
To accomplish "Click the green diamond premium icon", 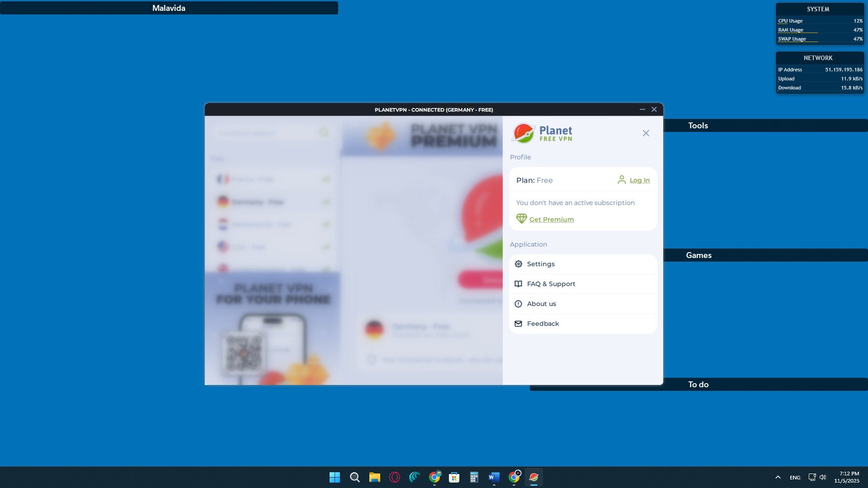I will coord(521,219).
